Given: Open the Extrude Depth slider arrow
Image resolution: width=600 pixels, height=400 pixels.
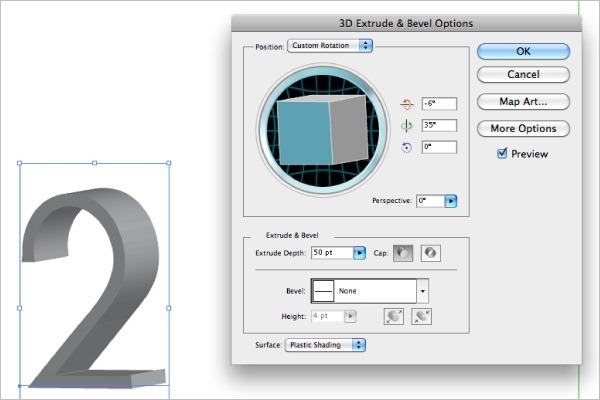Looking at the screenshot, I should [x=359, y=253].
